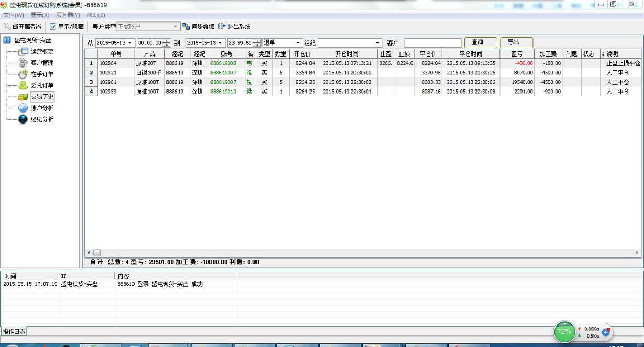
Task: Click the 2015.05.15 17:07:19 log entry
Action: pos(30,284)
